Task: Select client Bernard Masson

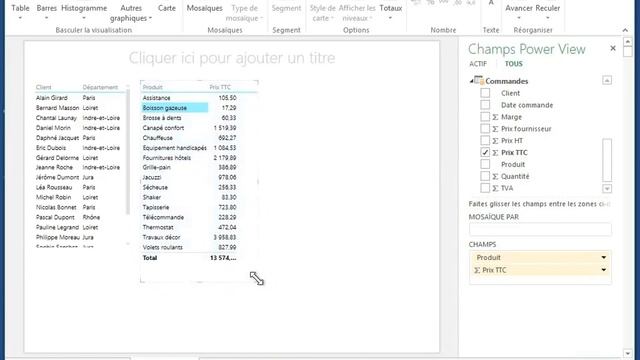Action: coord(57,108)
